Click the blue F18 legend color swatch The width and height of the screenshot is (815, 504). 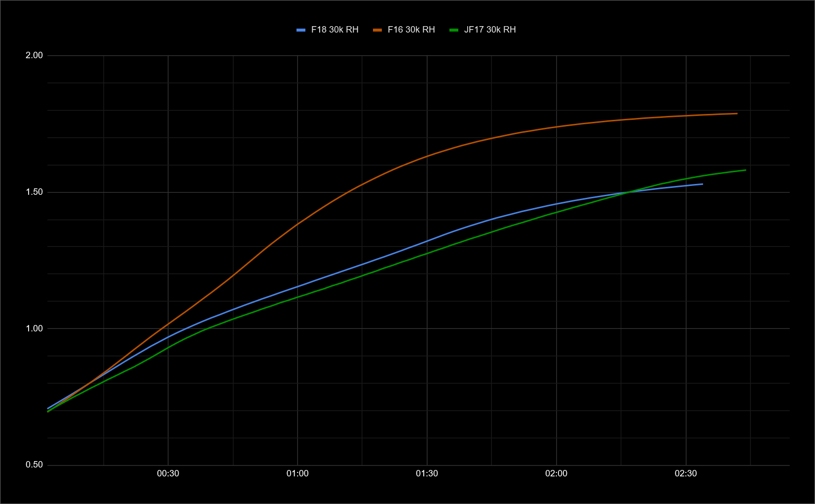301,30
